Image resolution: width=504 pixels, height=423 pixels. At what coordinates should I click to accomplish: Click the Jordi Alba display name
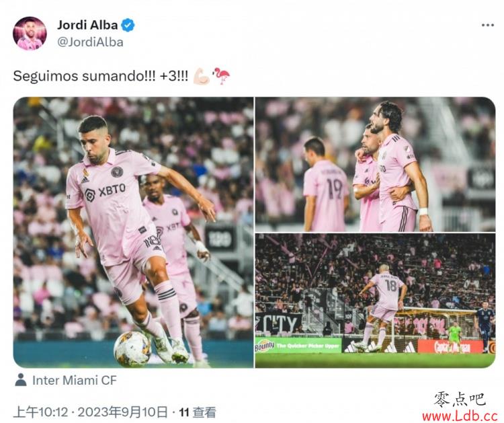point(87,25)
